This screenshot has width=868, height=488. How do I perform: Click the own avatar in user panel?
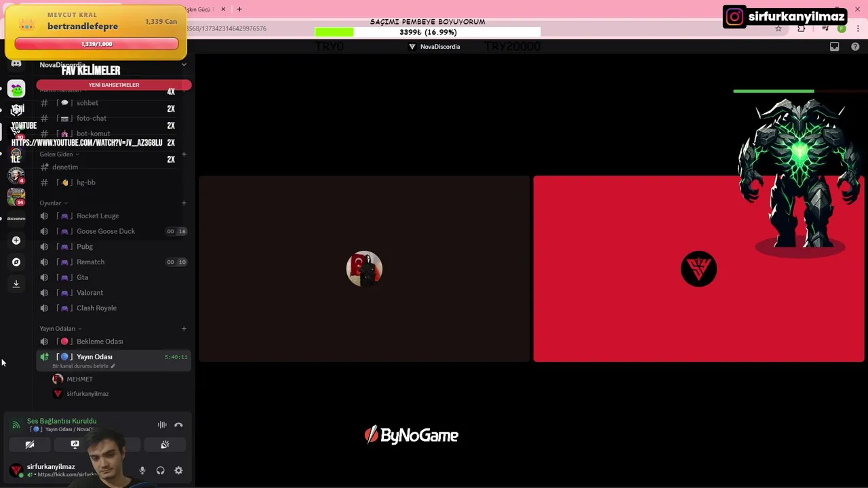point(16,470)
